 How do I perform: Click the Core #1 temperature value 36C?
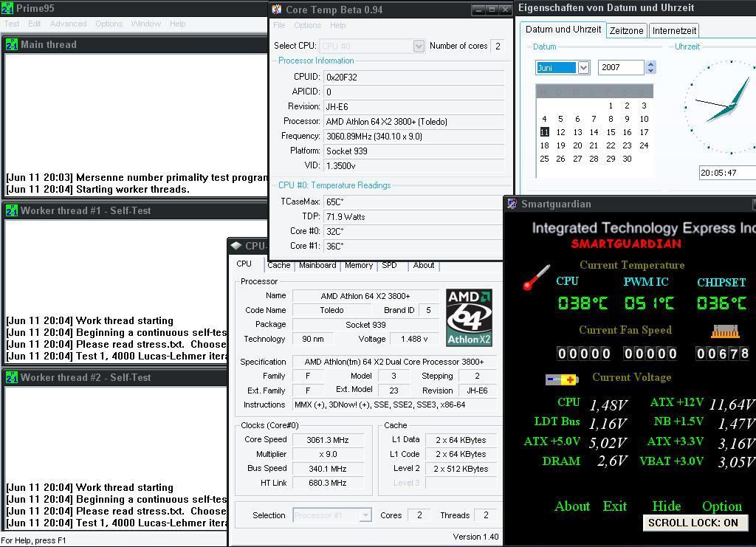(413, 247)
